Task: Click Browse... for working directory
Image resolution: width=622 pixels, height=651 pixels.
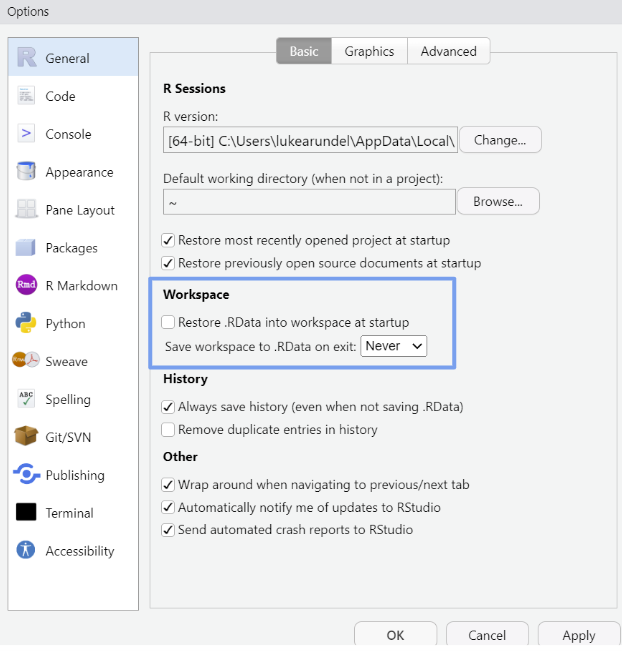Action: [498, 201]
